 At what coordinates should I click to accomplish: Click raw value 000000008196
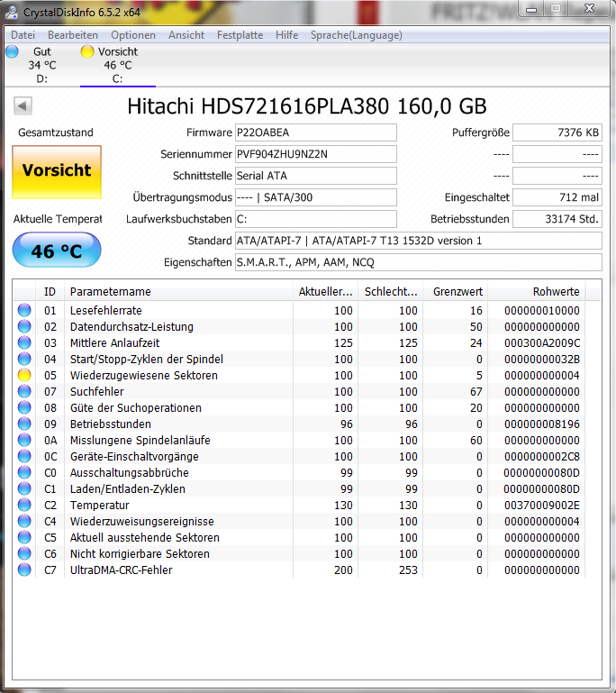tap(542, 424)
